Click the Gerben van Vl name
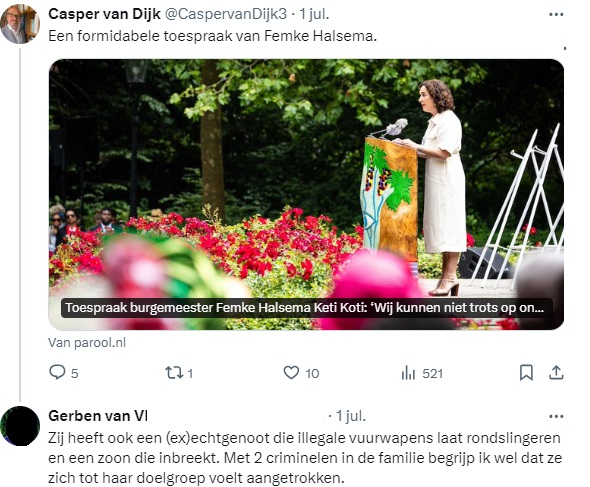The image size is (590, 487). click(98, 416)
